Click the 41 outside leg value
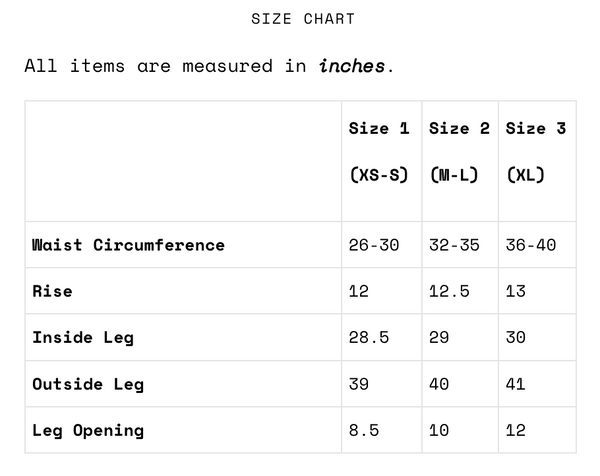600x476 pixels. pos(516,384)
